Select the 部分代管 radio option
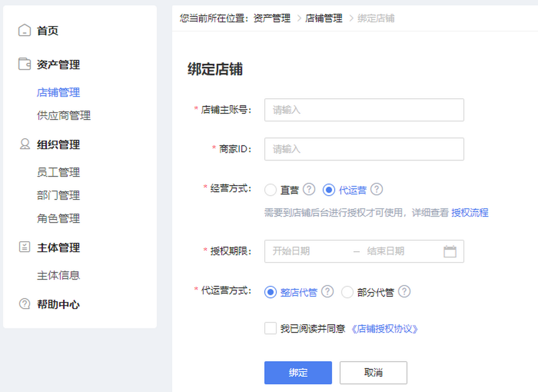The image size is (538, 392). pyautogui.click(x=347, y=292)
